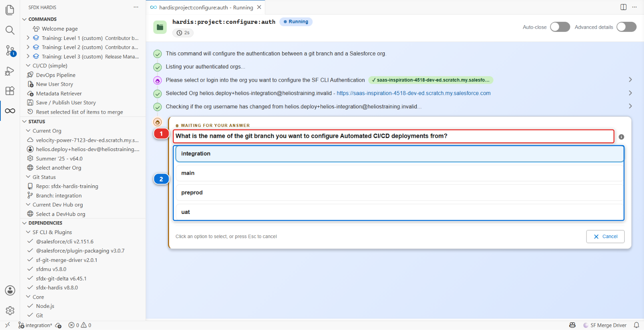Image resolution: width=644 pixels, height=330 pixels.
Task: Select the integration branch option
Action: [x=399, y=154]
